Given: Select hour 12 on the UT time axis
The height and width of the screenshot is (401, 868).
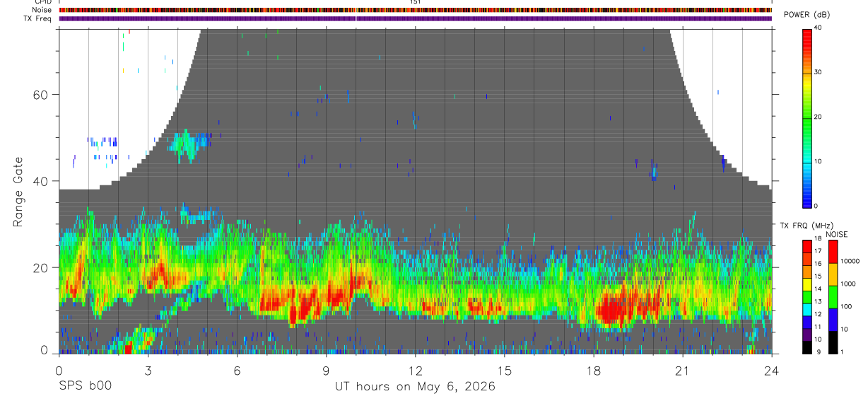Looking at the screenshot, I should (x=415, y=371).
